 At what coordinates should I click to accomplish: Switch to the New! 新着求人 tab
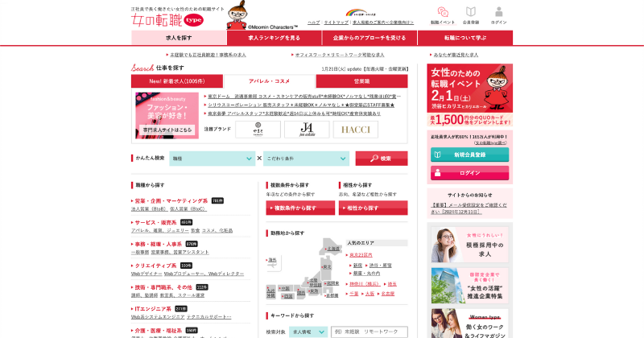(177, 81)
